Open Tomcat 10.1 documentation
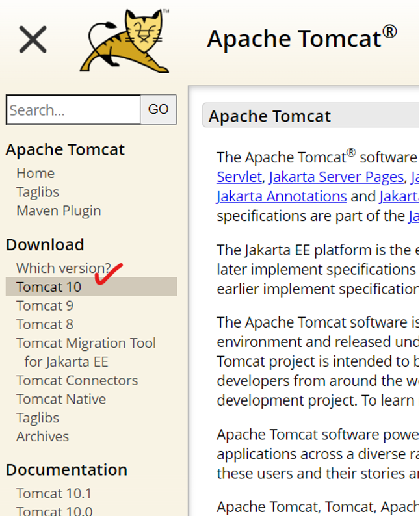Screen dimensions: 420x516 pos(54,494)
